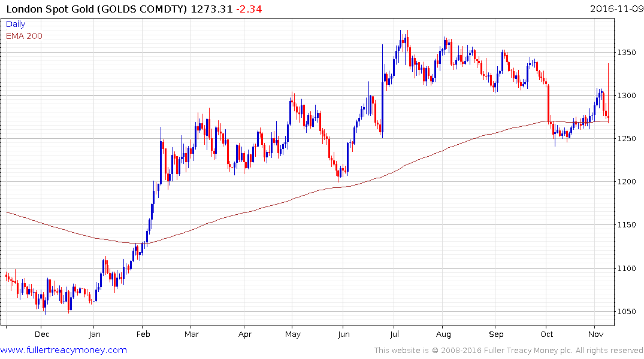The image size is (644, 359).
Task: Click the 1350 price axis label
Action: (x=627, y=53)
